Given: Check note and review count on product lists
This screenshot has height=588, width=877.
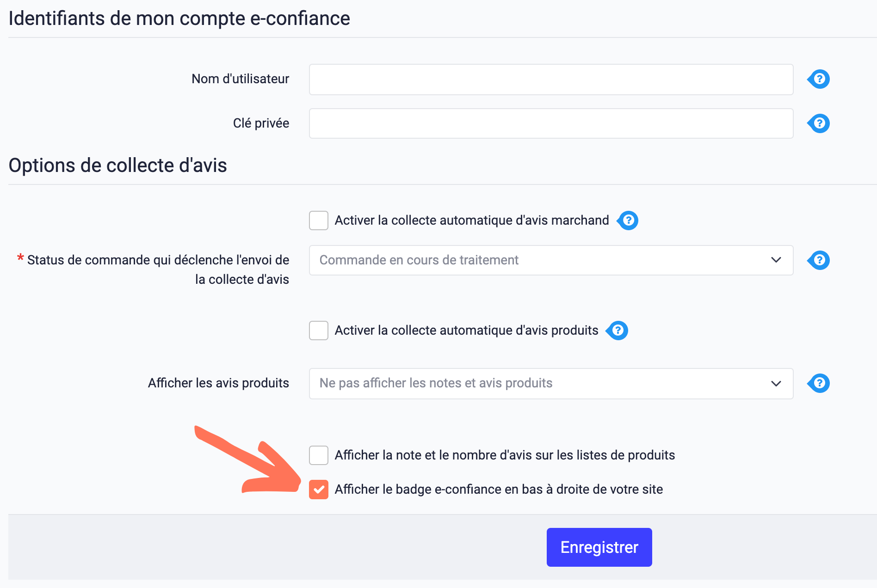Looking at the screenshot, I should pos(319,455).
